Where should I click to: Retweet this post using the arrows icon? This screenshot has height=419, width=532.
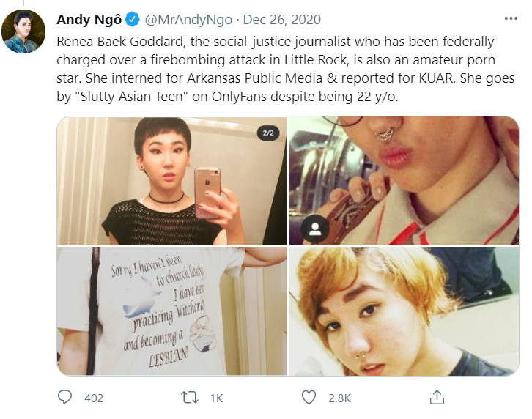click(x=189, y=397)
